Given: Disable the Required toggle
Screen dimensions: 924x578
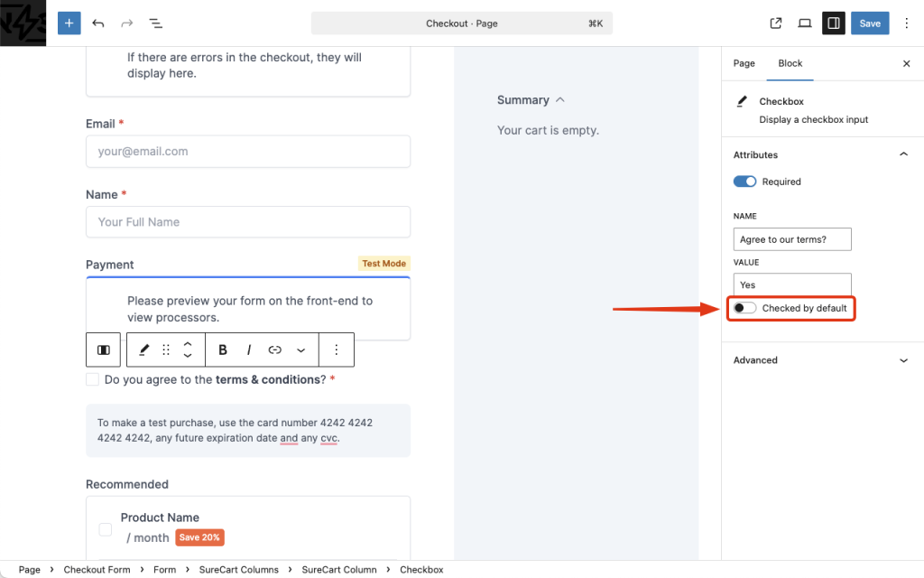Looking at the screenshot, I should point(744,181).
